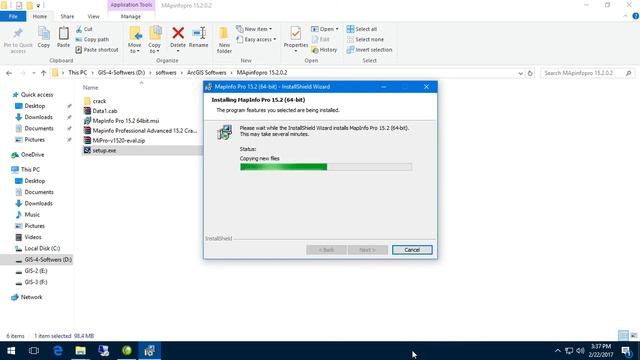Open Task View on taskbar
Screen dimensions: 640x360
click(x=34, y=351)
